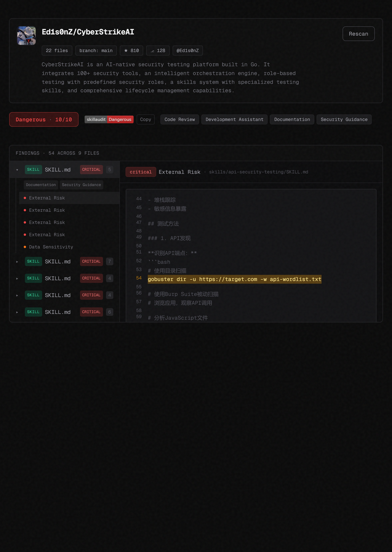Screen dimensions: 392x552
Task: Select the second External Risk finding
Action: coord(47,210)
